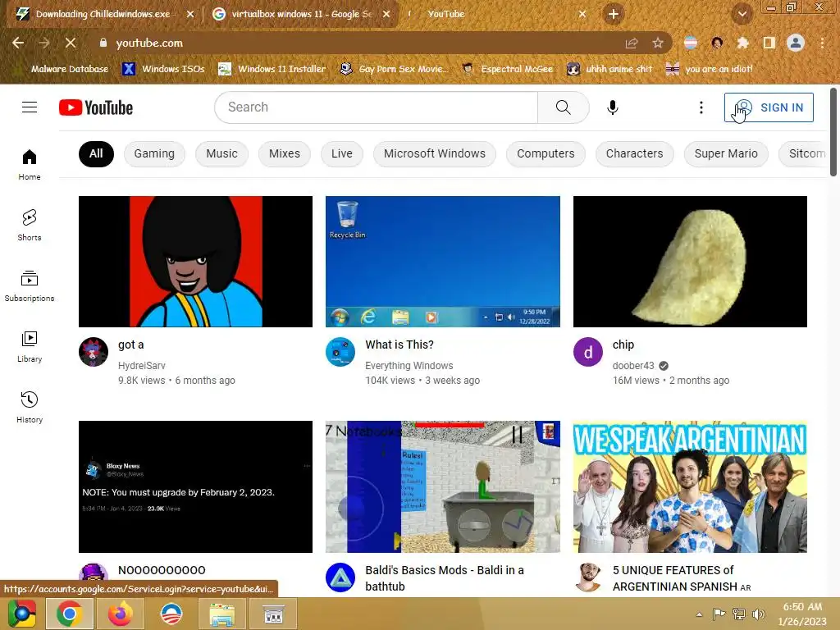Viewport: 840px width, 630px height.
Task: Go back with browser back arrow
Action: click(x=18, y=43)
